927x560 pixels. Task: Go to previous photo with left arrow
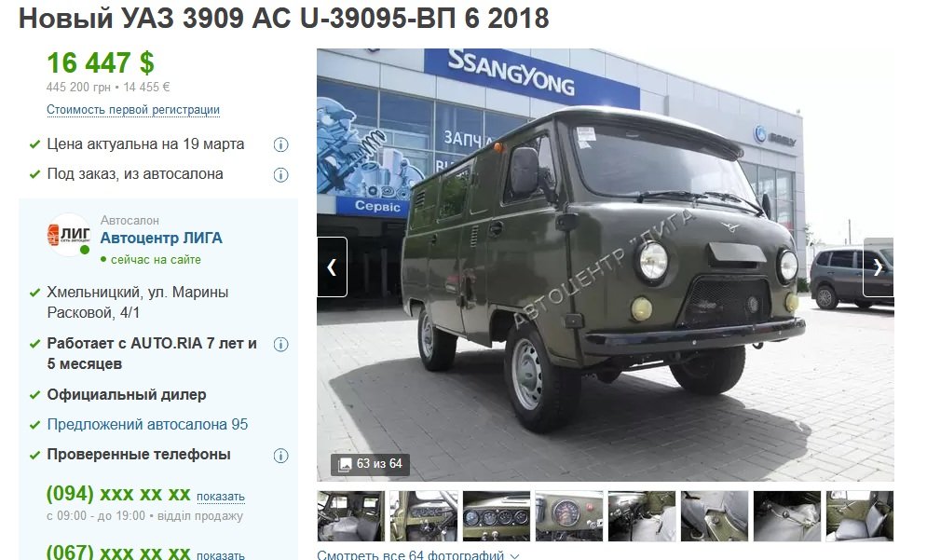point(332,267)
